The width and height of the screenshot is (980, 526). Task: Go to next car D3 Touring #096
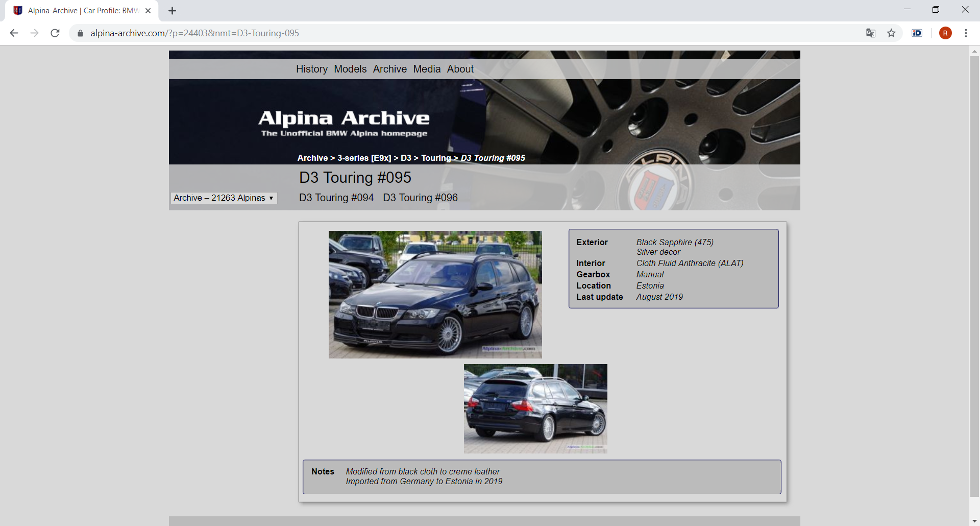(x=420, y=198)
